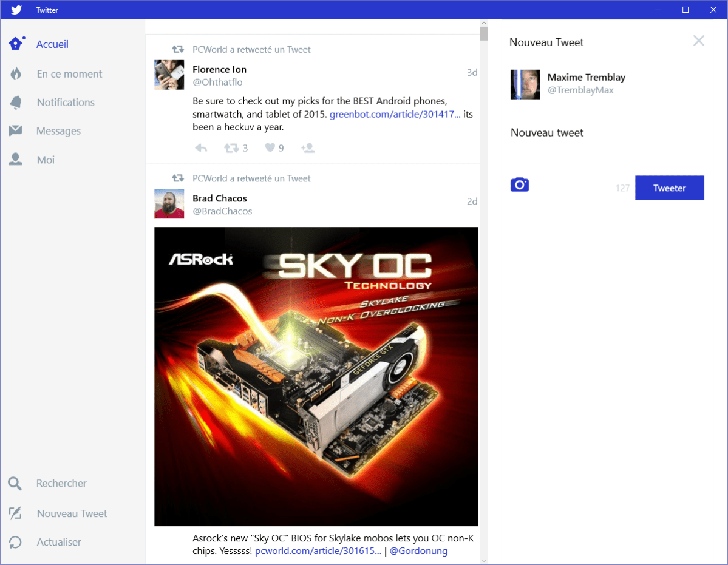Like Florence Ion's tweet with heart icon
The image size is (728, 565).
[270, 147]
